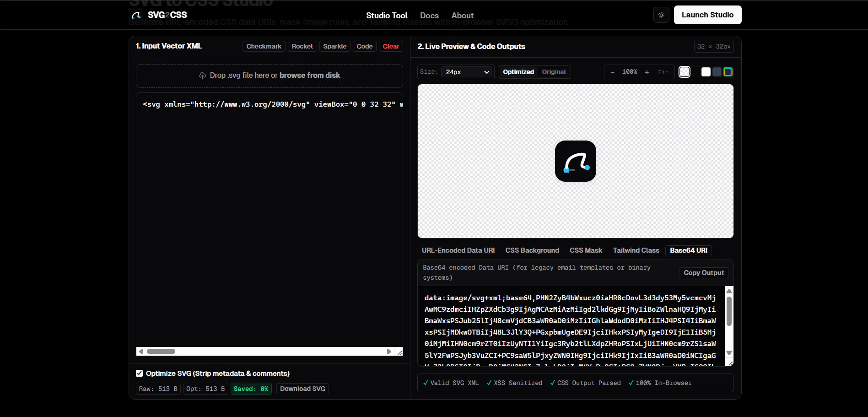Switch to Tailwind Class tab
The height and width of the screenshot is (417, 868).
pyautogui.click(x=636, y=250)
